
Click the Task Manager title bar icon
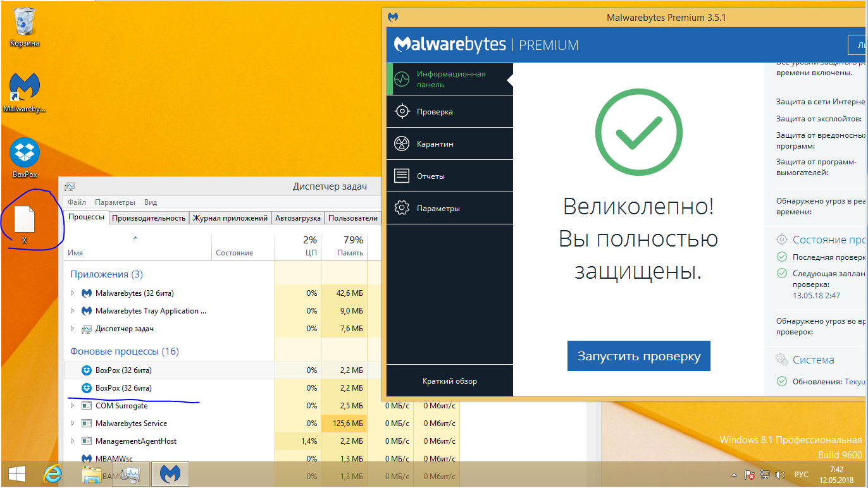(x=70, y=186)
